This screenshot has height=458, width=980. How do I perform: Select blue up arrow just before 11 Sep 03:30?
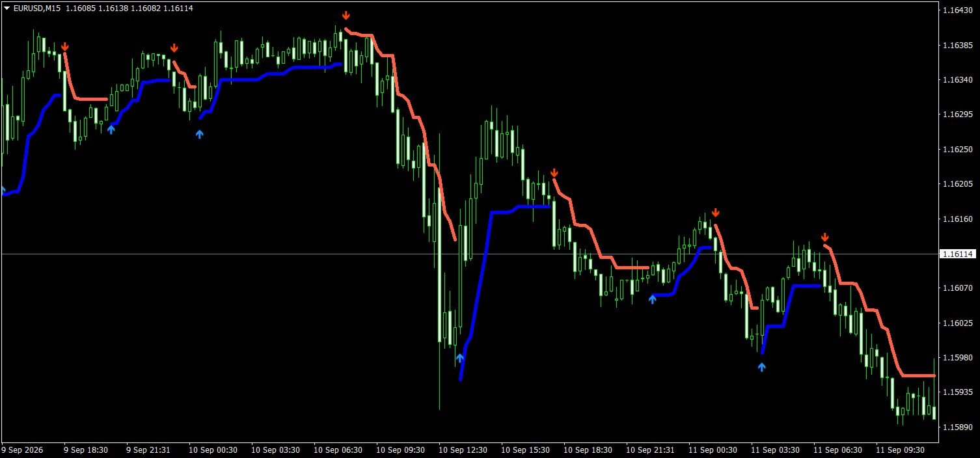pyautogui.click(x=762, y=367)
